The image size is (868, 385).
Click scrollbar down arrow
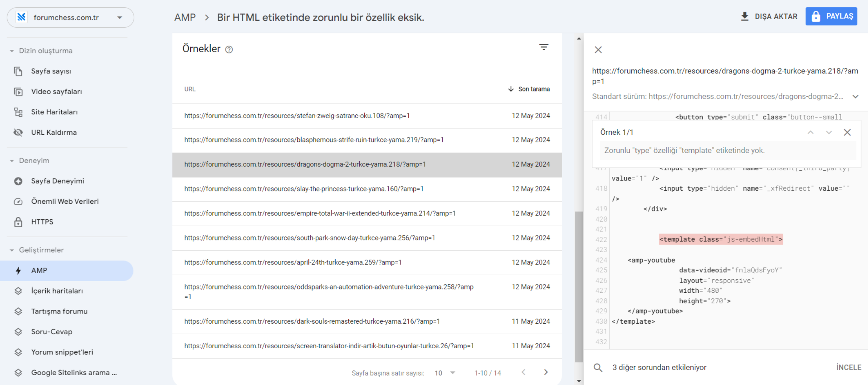click(x=579, y=381)
